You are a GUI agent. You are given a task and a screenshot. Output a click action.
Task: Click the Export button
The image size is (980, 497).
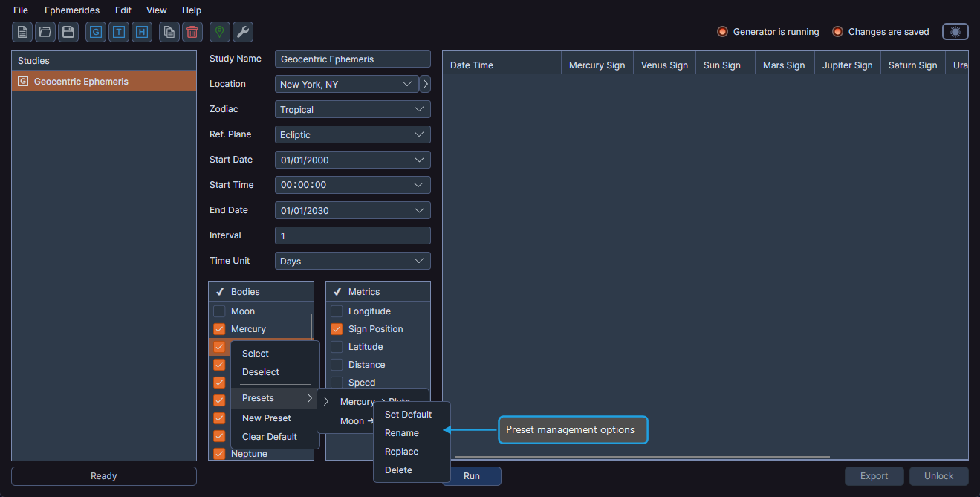click(874, 476)
